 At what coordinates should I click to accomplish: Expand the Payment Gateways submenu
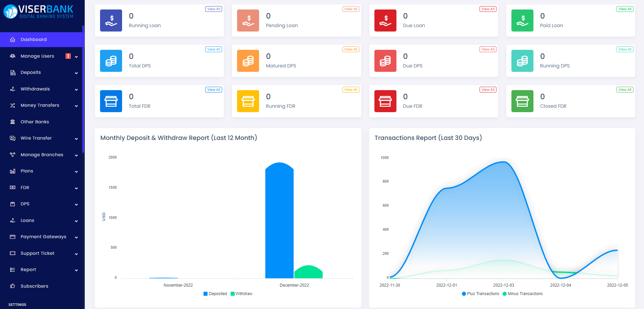click(x=76, y=237)
